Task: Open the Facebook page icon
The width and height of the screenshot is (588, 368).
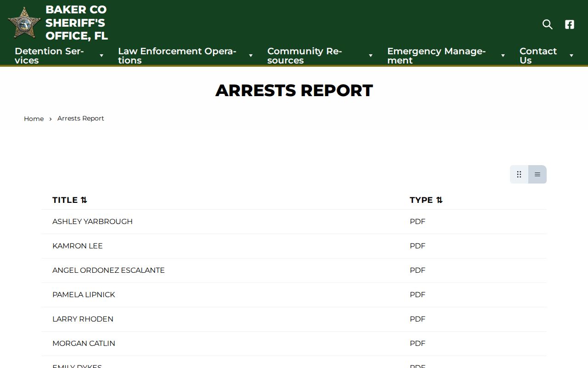Action: pos(570,24)
